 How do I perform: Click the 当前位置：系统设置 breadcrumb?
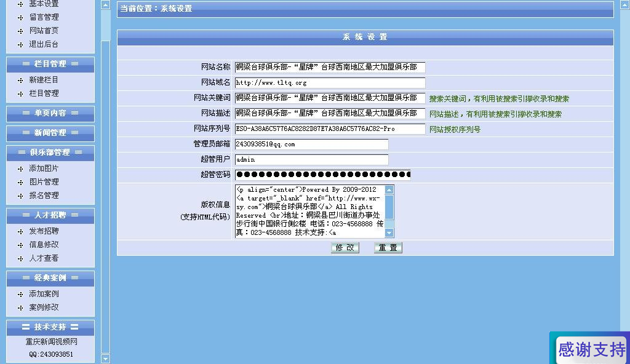(156, 9)
